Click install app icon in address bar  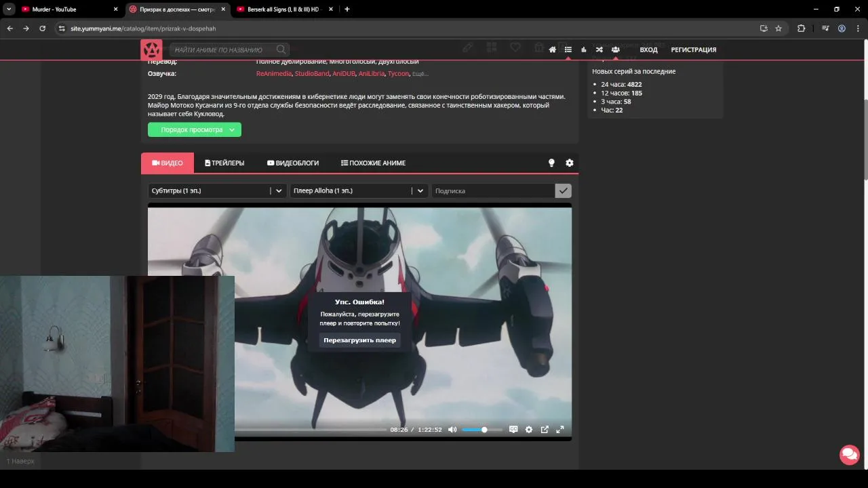point(764,28)
